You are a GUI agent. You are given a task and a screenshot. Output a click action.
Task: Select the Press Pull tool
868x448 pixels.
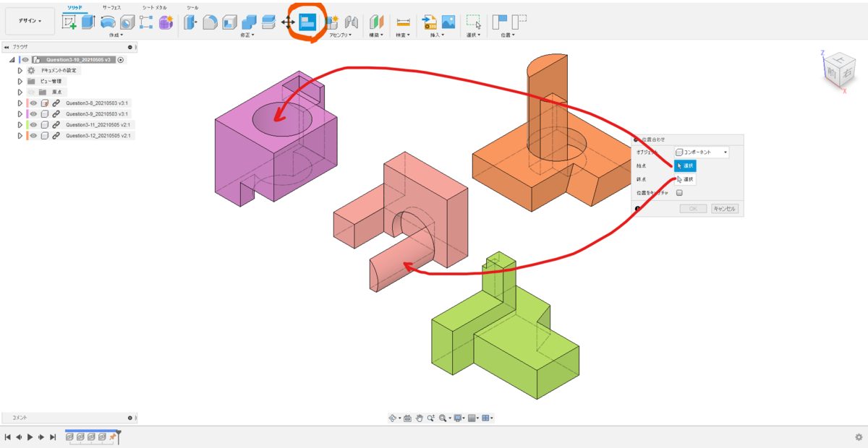(x=190, y=22)
